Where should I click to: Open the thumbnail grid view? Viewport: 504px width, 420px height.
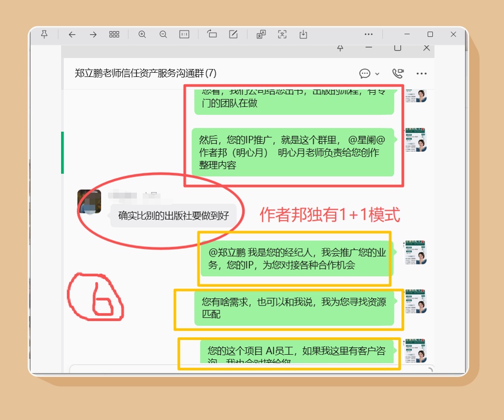coord(114,34)
